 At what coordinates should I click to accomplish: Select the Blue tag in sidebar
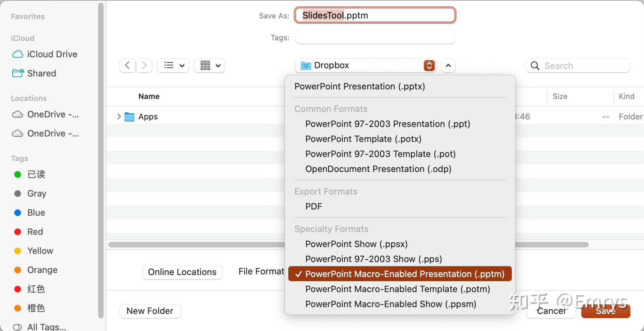coord(36,213)
